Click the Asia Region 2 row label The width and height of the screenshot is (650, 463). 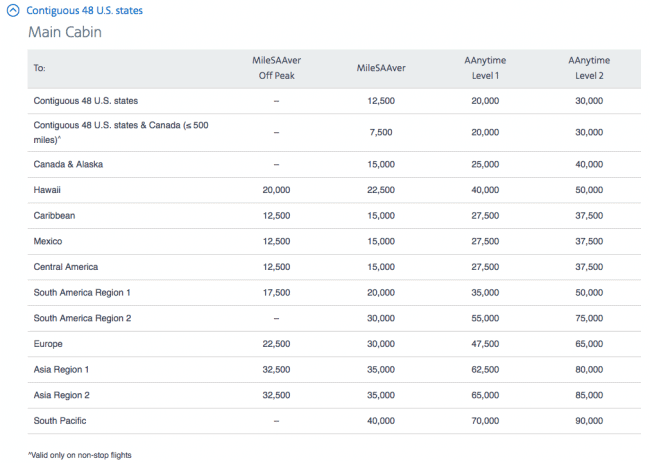coord(64,395)
